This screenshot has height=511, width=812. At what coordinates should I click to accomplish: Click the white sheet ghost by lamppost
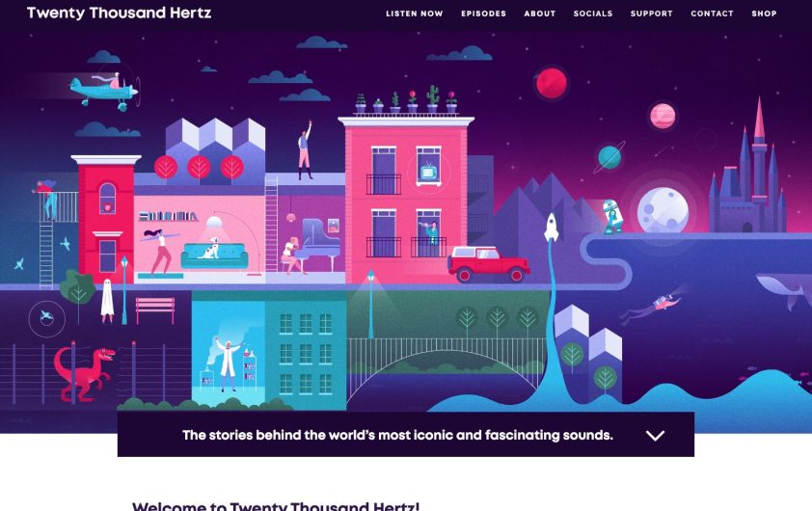(x=107, y=300)
